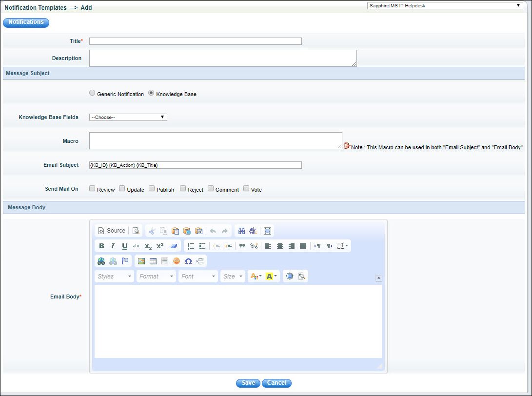Insert a Smiley emoticon

pyautogui.click(x=177, y=261)
